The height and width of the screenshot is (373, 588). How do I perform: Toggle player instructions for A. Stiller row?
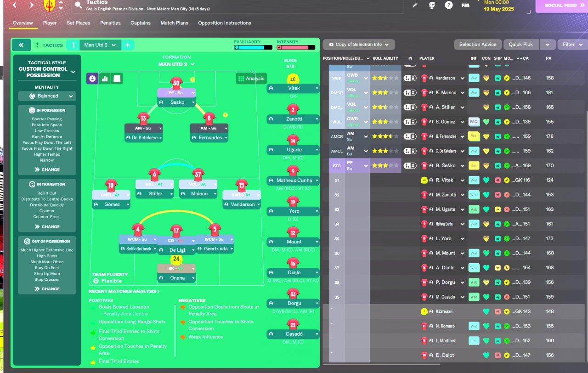click(410, 107)
